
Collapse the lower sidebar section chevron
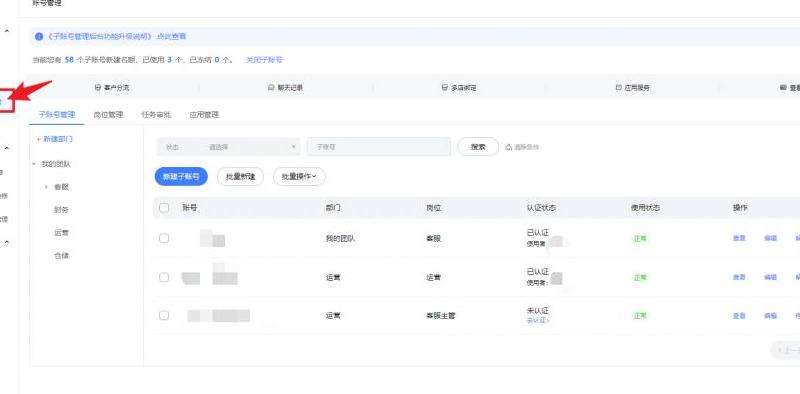point(7,242)
